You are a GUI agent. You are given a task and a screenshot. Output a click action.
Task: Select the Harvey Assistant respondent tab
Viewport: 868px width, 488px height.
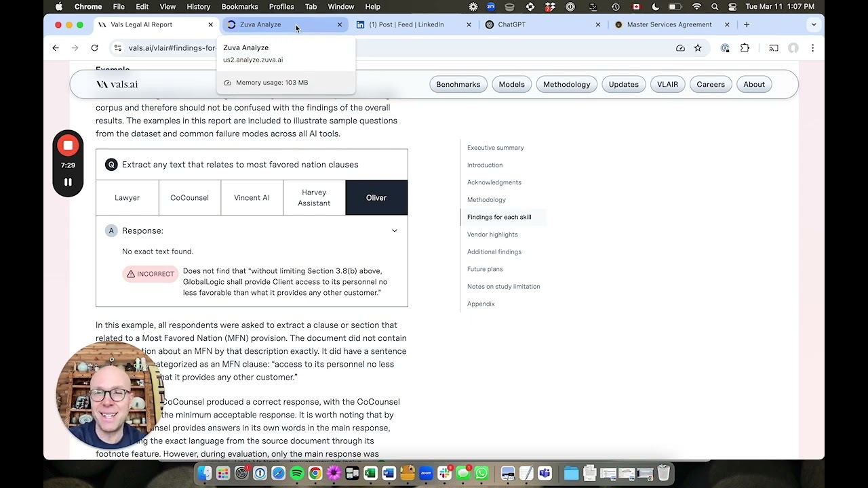[x=314, y=198]
